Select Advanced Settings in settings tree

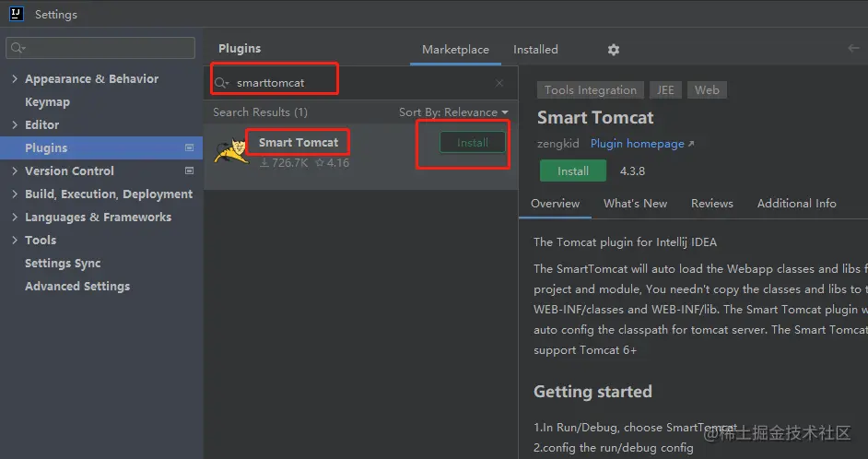[77, 287]
